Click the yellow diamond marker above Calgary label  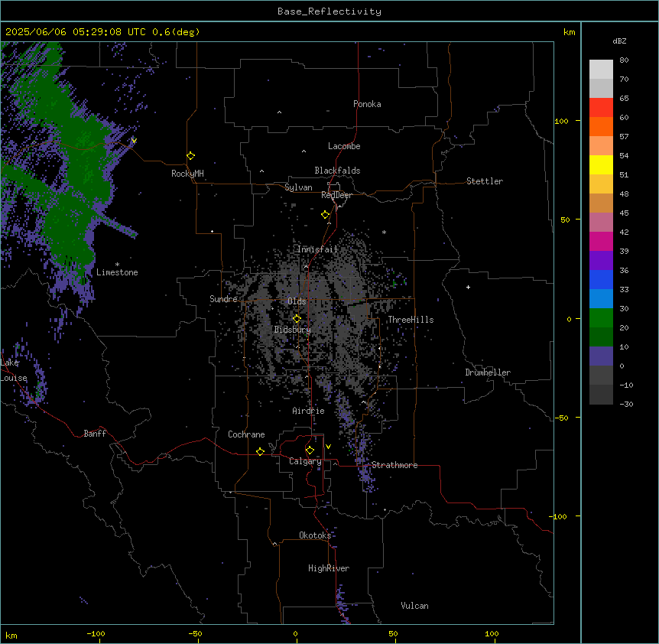click(x=310, y=450)
